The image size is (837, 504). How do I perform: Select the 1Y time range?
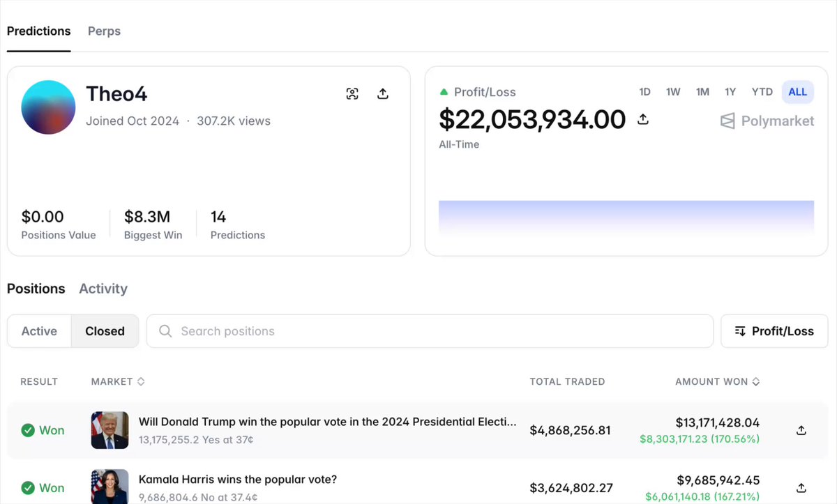tap(730, 92)
